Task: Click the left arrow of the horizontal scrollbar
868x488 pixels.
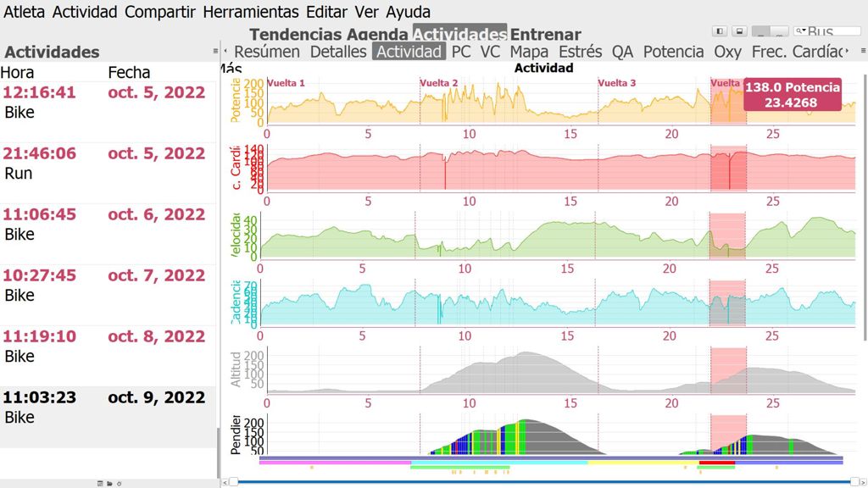Action: [225, 482]
